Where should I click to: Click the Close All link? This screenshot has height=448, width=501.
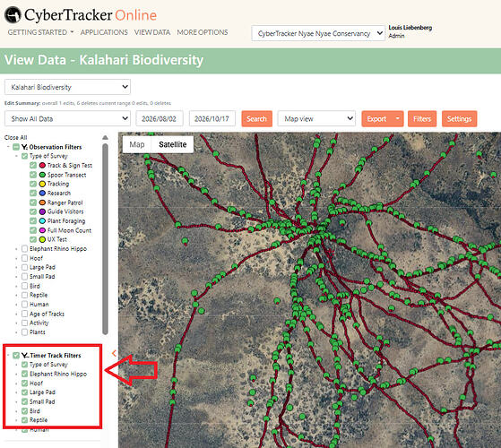(15, 138)
